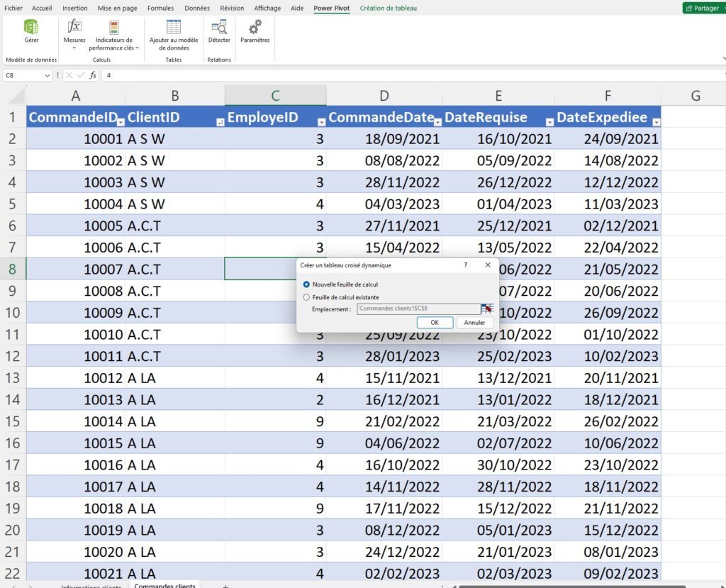726x588 pixels.
Task: Close the Créer un tableau croisé dialog
Action: pyautogui.click(x=488, y=265)
